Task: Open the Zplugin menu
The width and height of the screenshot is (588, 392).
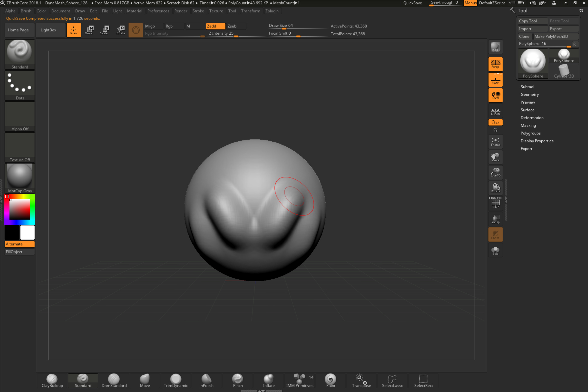Action: coord(272,11)
